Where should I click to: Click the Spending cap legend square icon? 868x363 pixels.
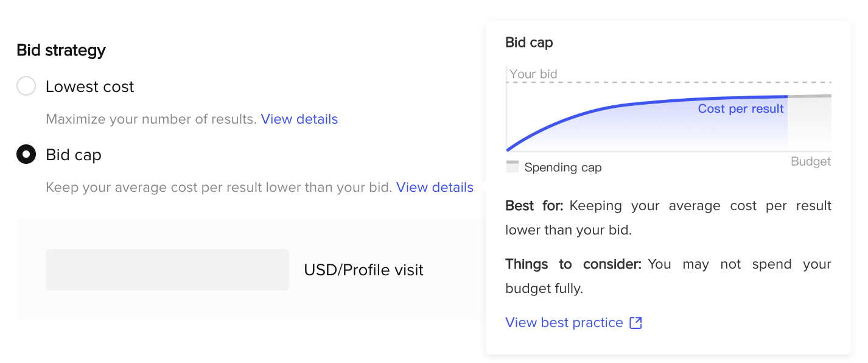(513, 167)
